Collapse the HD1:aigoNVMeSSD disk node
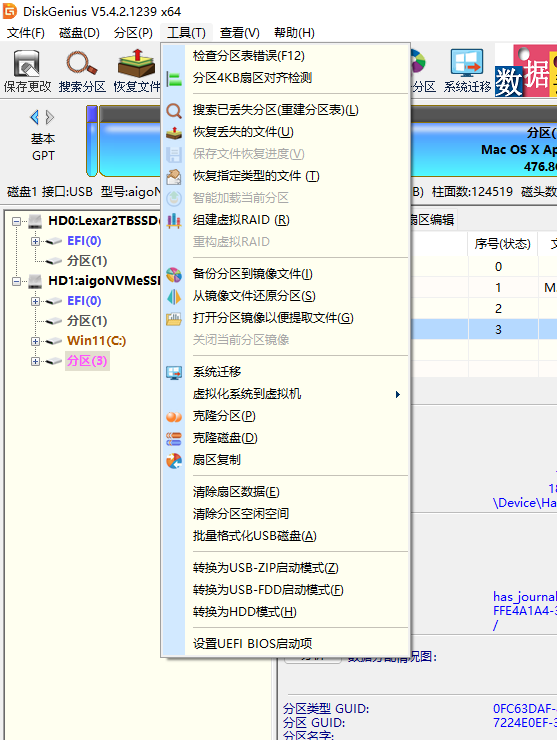This screenshot has height=740, width=557. [x=17, y=281]
